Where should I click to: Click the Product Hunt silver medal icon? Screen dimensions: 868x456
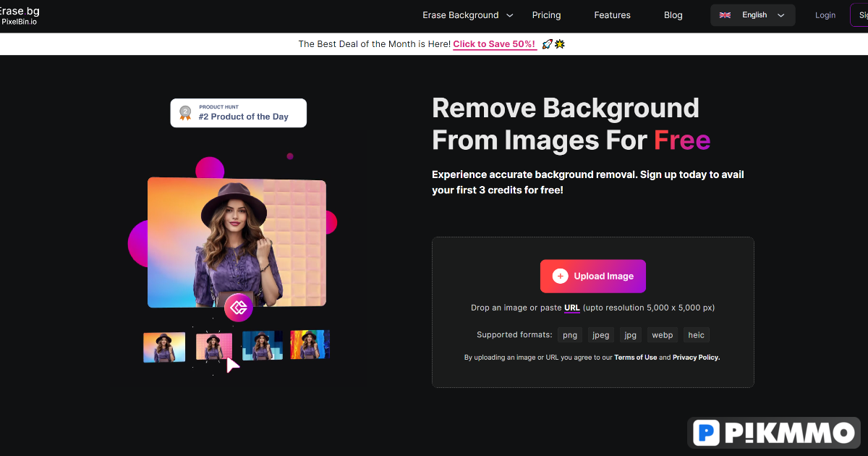click(x=186, y=113)
